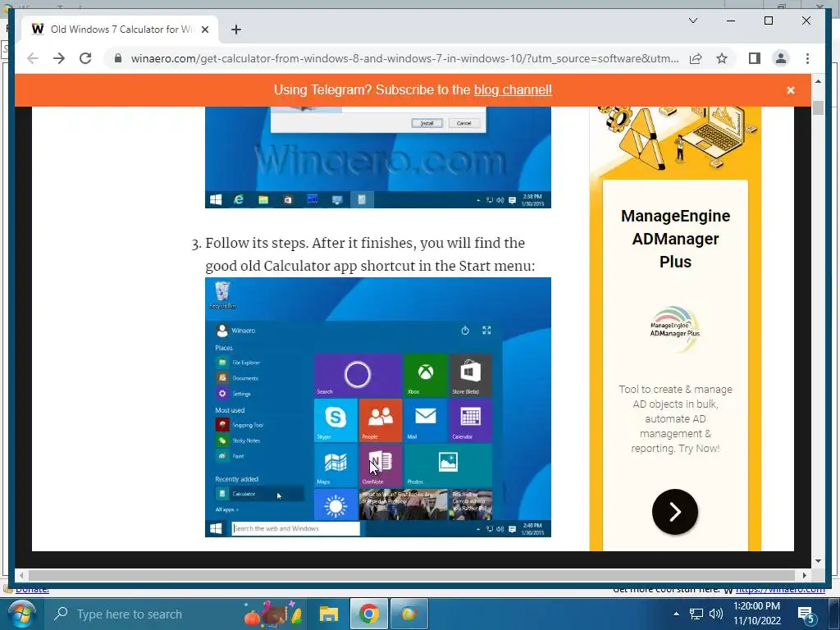Open the Windows Start button
The width and height of the screenshot is (840, 630).
pos(21,614)
